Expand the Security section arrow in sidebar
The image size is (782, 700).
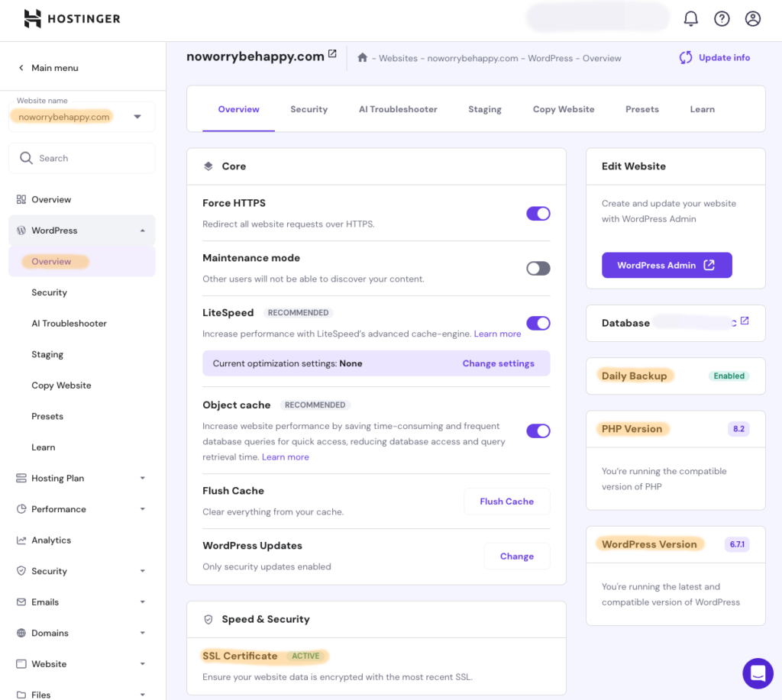(x=143, y=571)
